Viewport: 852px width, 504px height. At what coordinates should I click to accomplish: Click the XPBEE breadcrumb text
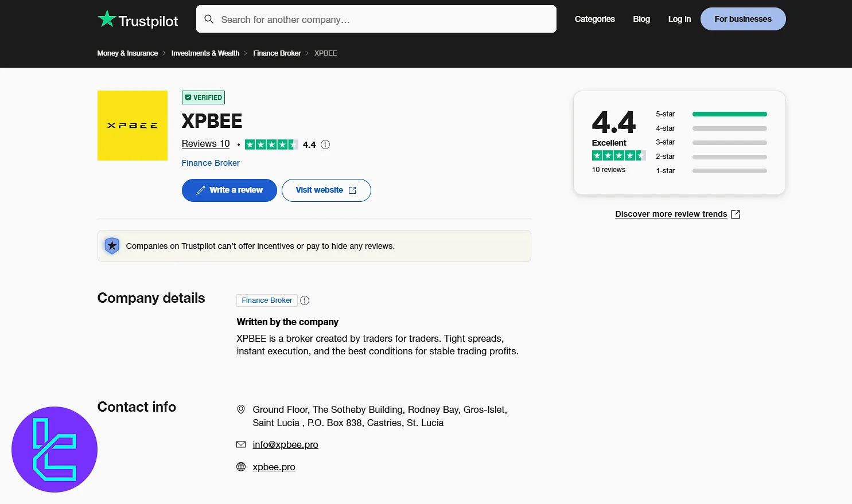point(325,53)
